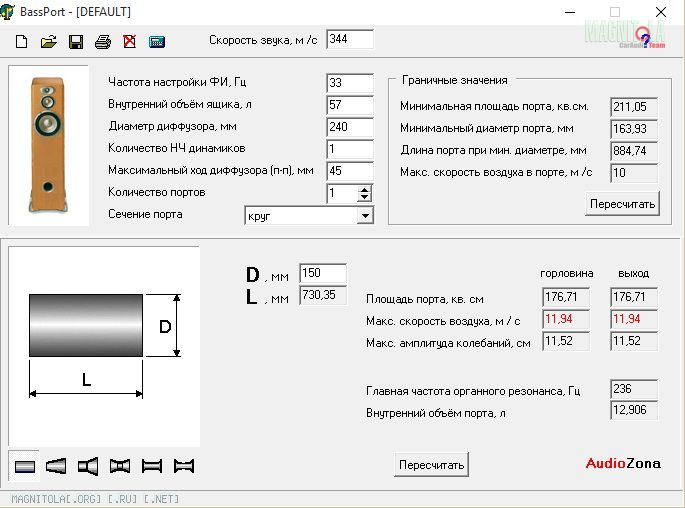Click the throat max air speed 11,94
This screenshot has width=685, height=508.
[x=566, y=319]
